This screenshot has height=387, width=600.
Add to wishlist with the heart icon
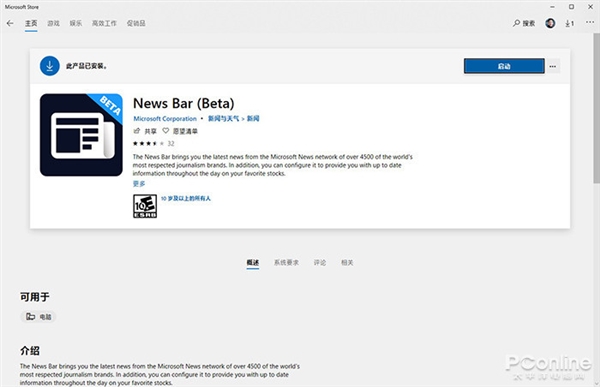(x=165, y=131)
